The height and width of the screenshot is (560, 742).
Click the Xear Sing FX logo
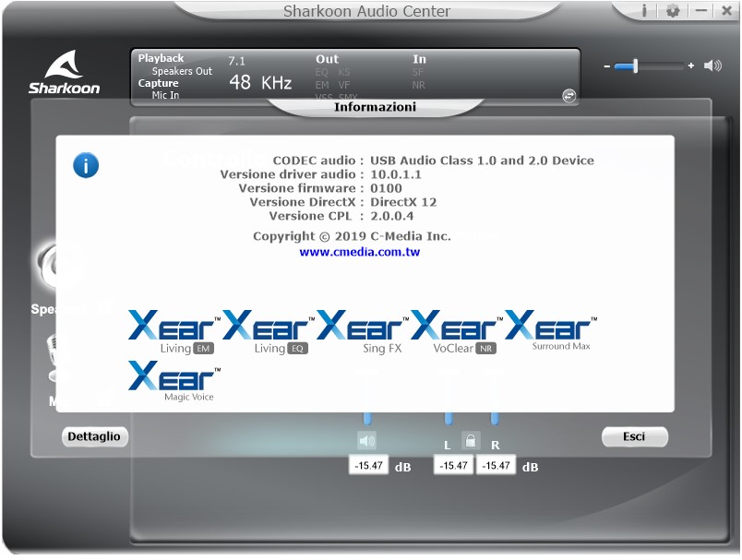tap(363, 332)
